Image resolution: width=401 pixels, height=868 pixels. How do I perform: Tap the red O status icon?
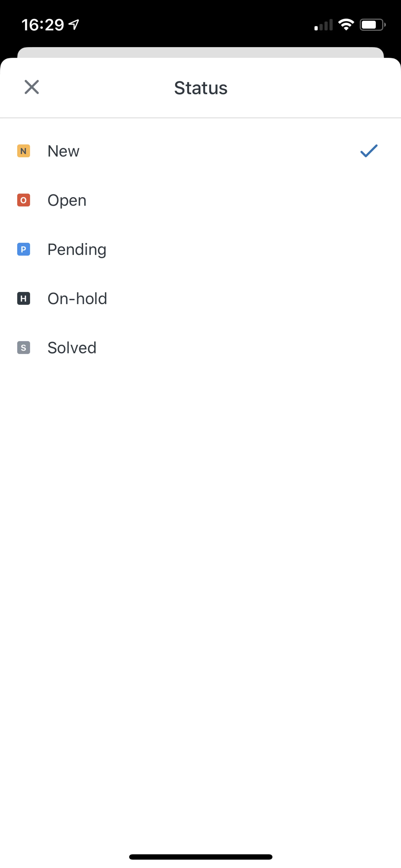(x=24, y=200)
